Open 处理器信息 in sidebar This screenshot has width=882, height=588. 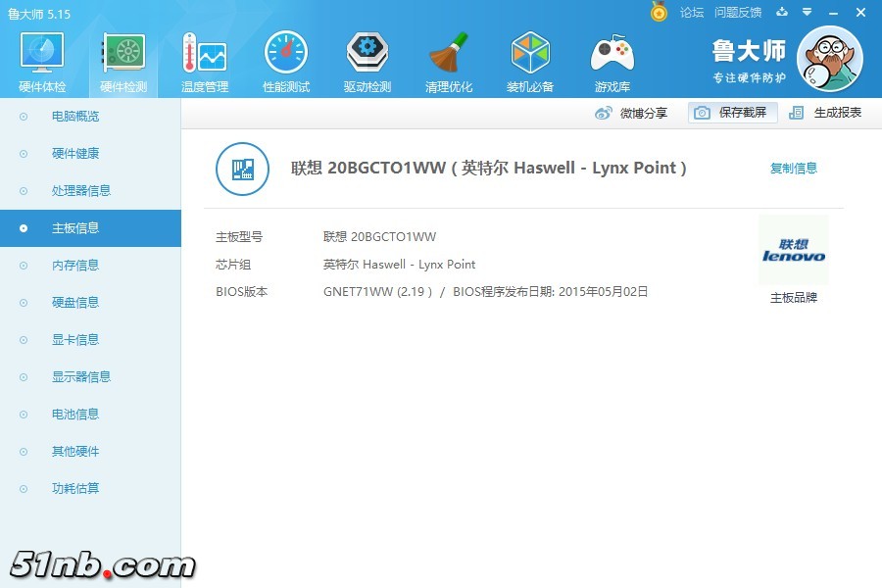coord(81,191)
